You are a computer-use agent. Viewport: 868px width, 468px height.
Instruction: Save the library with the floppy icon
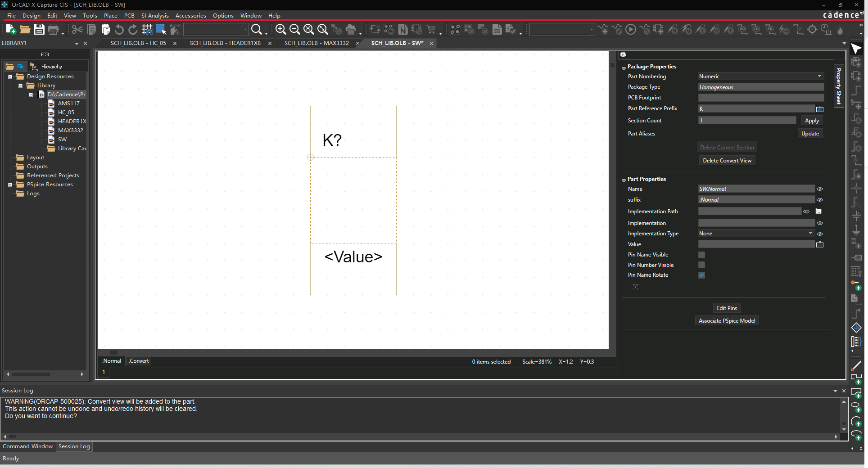pos(39,30)
